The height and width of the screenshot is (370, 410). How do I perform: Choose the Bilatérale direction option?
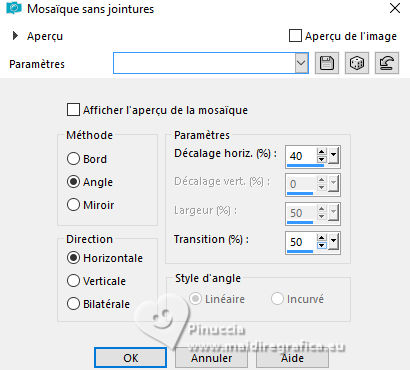[x=73, y=304]
